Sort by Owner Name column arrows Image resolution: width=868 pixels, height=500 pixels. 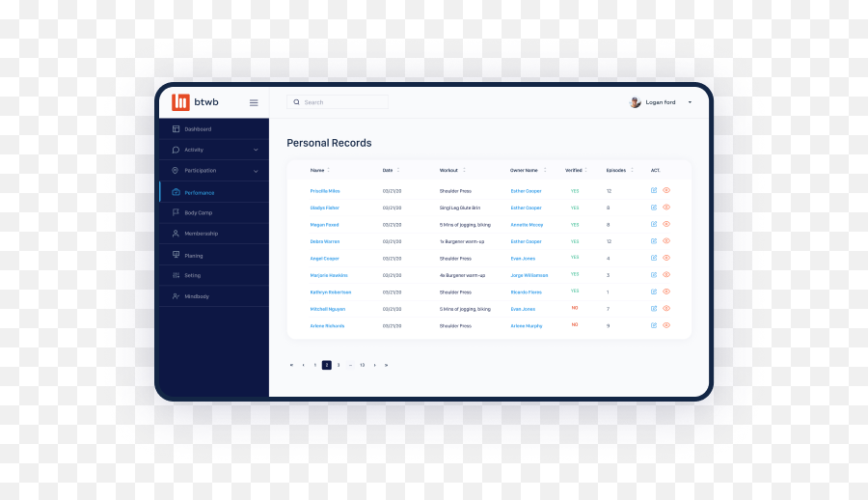(545, 170)
